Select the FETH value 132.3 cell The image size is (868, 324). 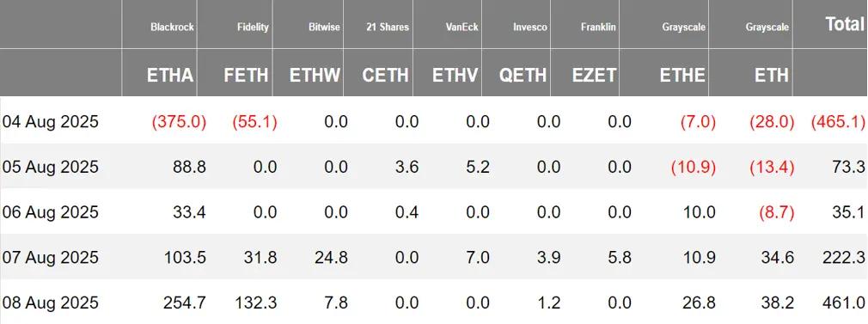point(255,303)
